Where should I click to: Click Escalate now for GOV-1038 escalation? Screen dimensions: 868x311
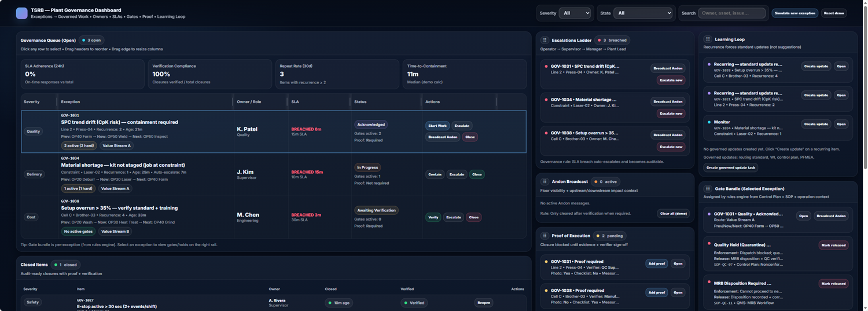pos(671,147)
